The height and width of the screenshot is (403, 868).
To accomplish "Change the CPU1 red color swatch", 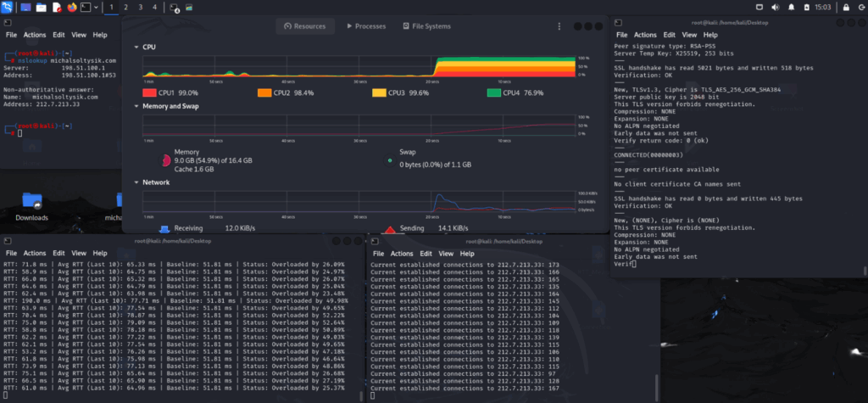I will click(149, 93).
